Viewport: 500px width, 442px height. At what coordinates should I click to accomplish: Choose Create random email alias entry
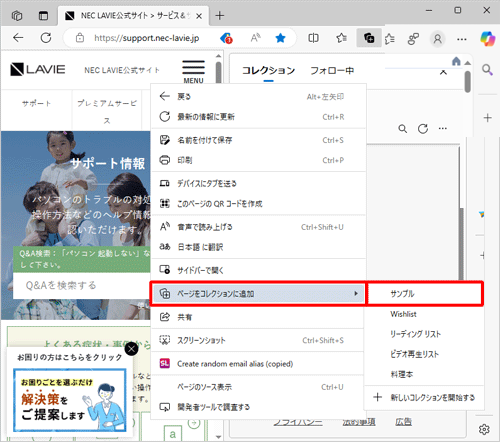click(258, 364)
